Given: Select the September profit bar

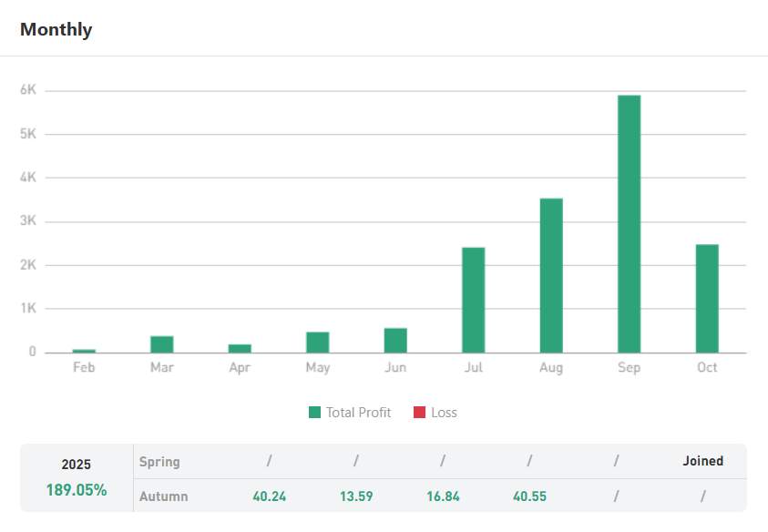Looking at the screenshot, I should pyautogui.click(x=629, y=223).
